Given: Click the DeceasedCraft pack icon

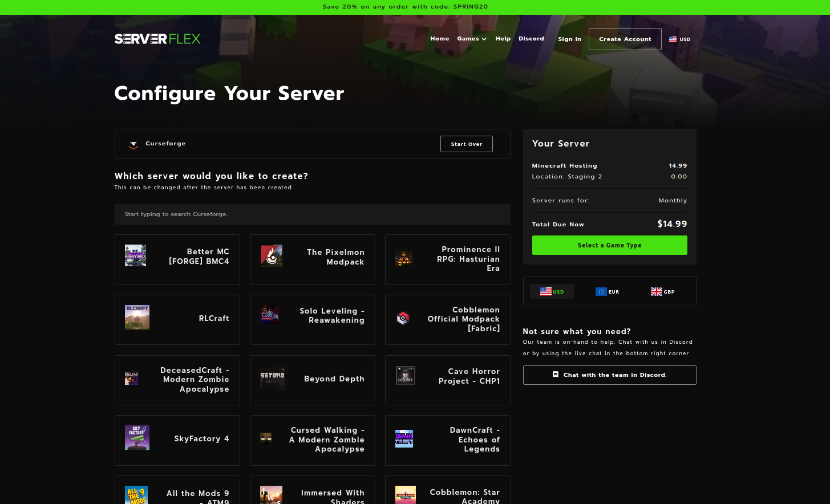Looking at the screenshot, I should click(131, 378).
